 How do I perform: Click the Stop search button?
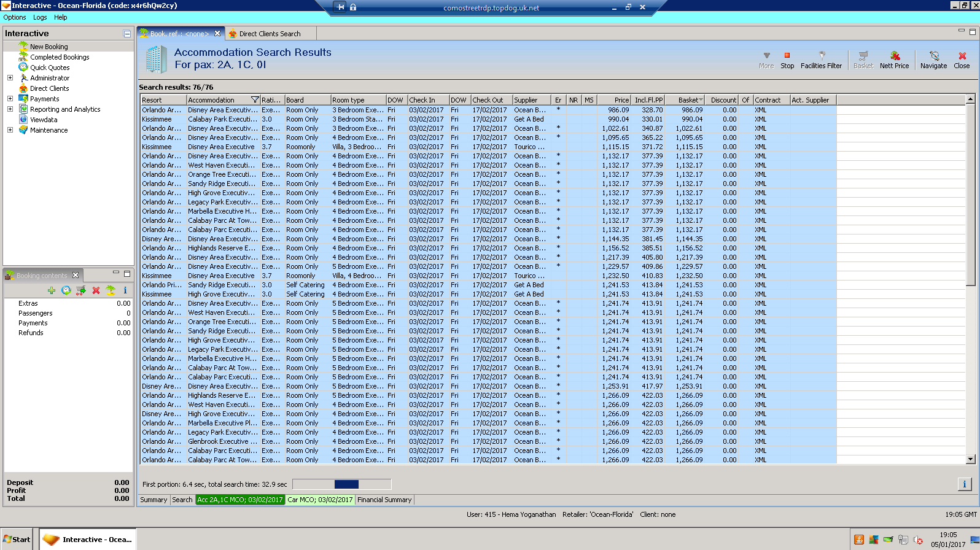tap(787, 60)
